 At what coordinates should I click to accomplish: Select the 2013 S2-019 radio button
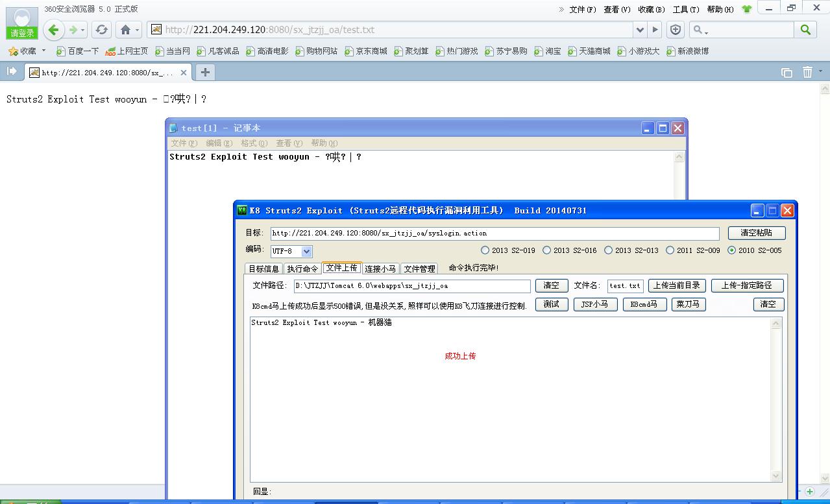[485, 250]
